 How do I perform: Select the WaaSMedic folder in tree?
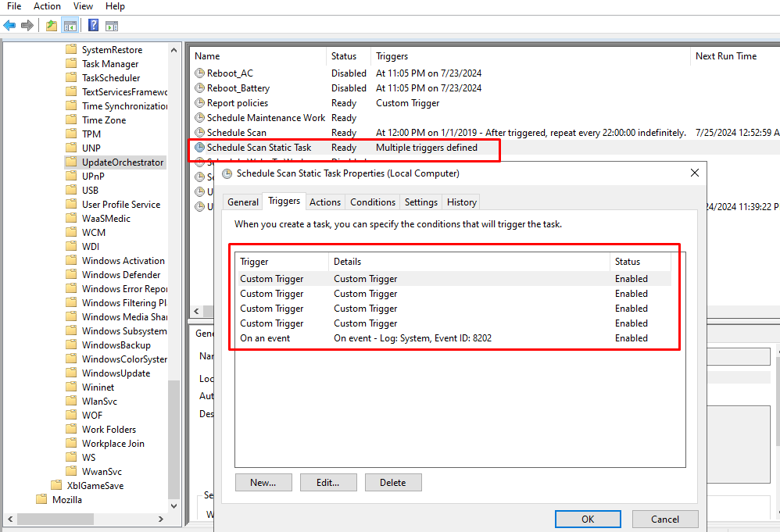106,218
